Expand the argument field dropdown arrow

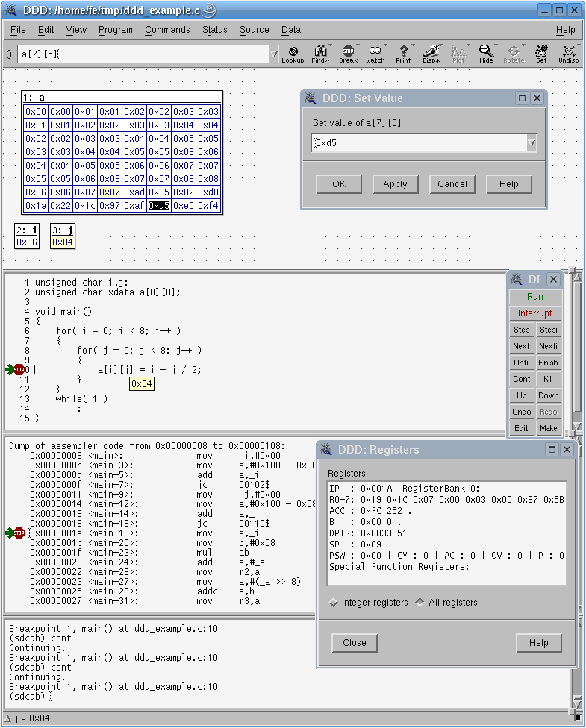click(x=274, y=54)
